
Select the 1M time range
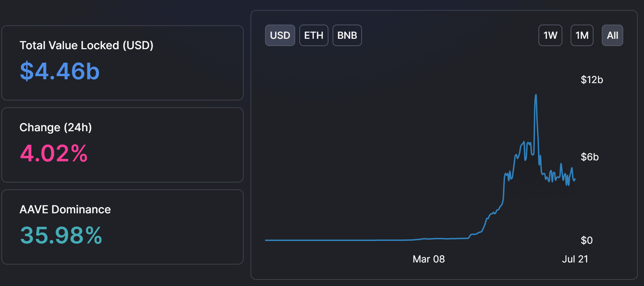coord(582,35)
